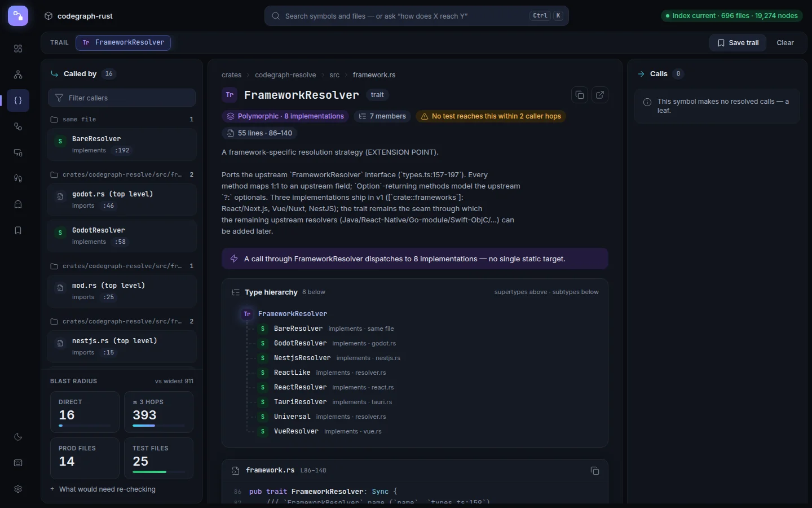The height and width of the screenshot is (508, 812).
Task: Toggle dark mode with moon icon
Action: point(18,437)
